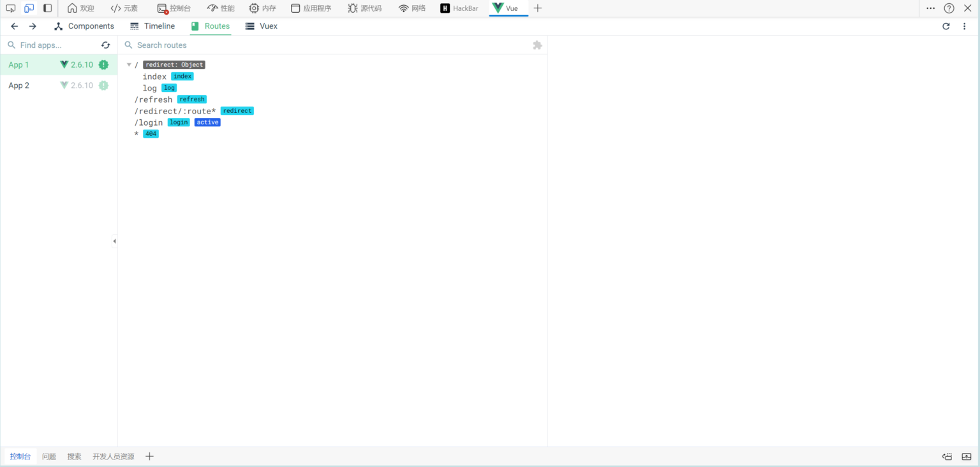
Task: Open Vue devtools three-dot menu
Action: [965, 26]
